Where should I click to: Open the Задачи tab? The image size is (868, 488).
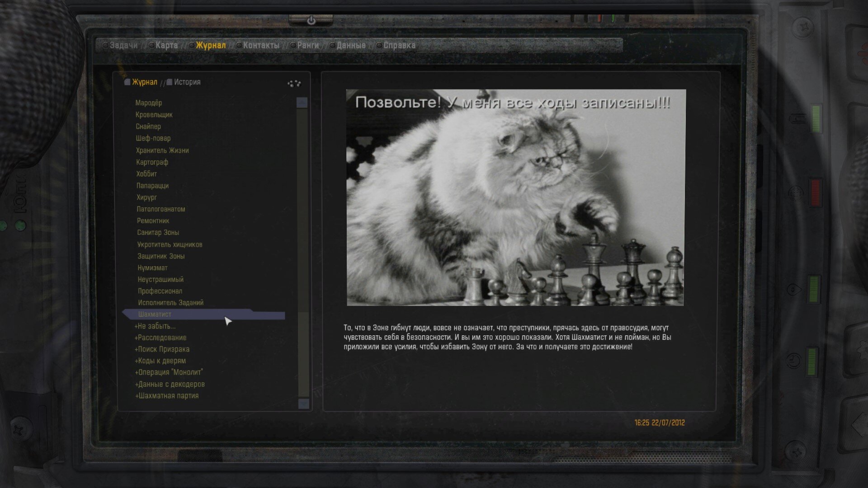(x=123, y=45)
